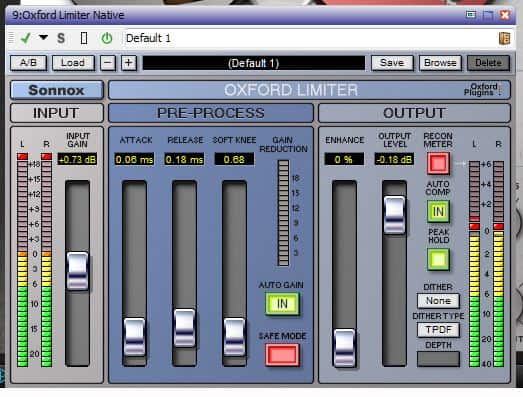This screenshot has width=523, height=397.
Task: Click the grip handle at toolbar left
Action: (11, 38)
